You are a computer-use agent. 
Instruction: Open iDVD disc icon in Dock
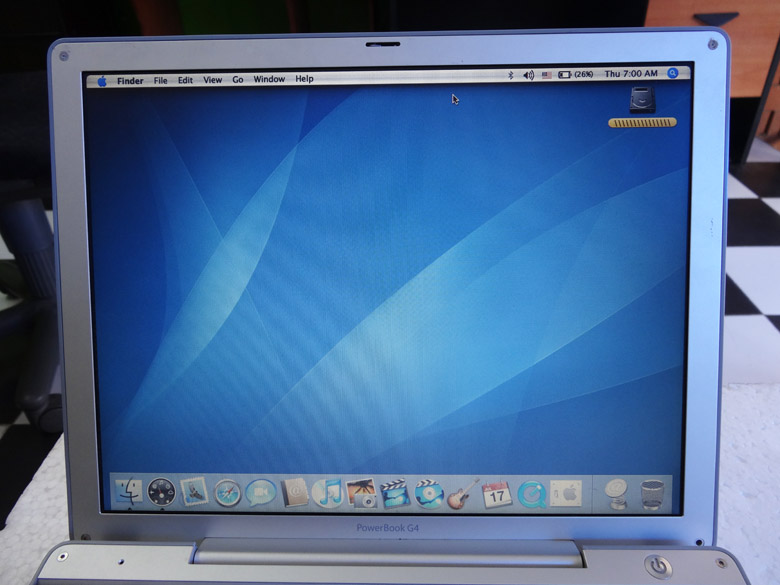coord(429,494)
